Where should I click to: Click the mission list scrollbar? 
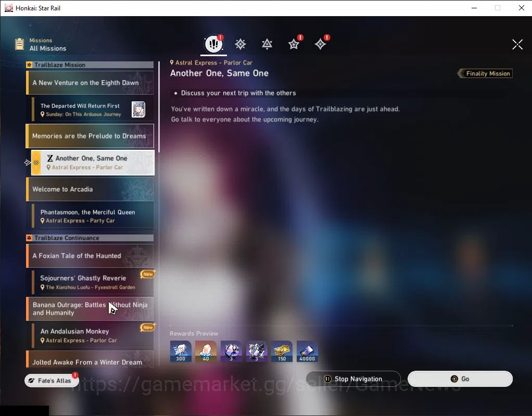[159, 107]
